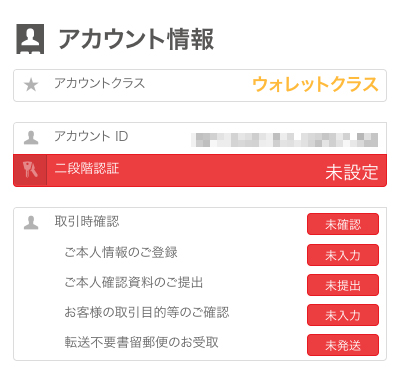
Task: Click the blurred account ID value
Action: coord(284,140)
